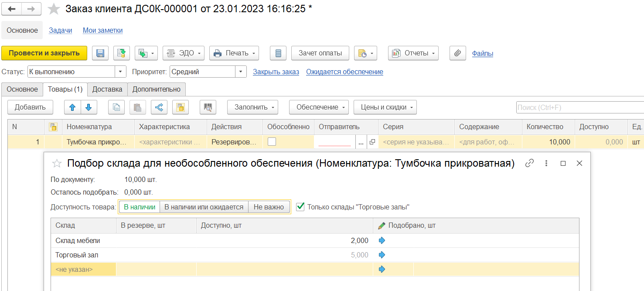644x291 pixels.
Task: Move row down with the blue down arrow
Action: tap(89, 107)
